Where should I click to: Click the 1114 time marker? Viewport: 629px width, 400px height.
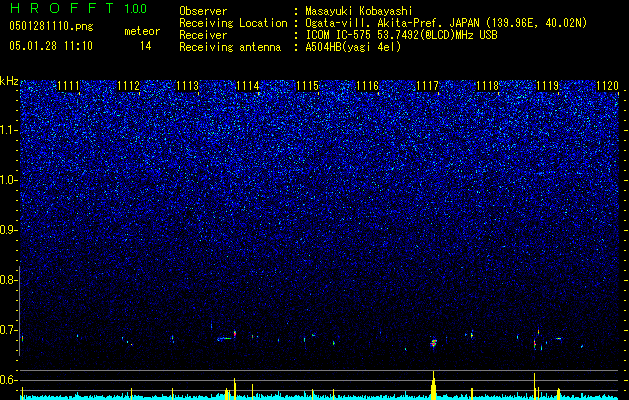(x=248, y=86)
